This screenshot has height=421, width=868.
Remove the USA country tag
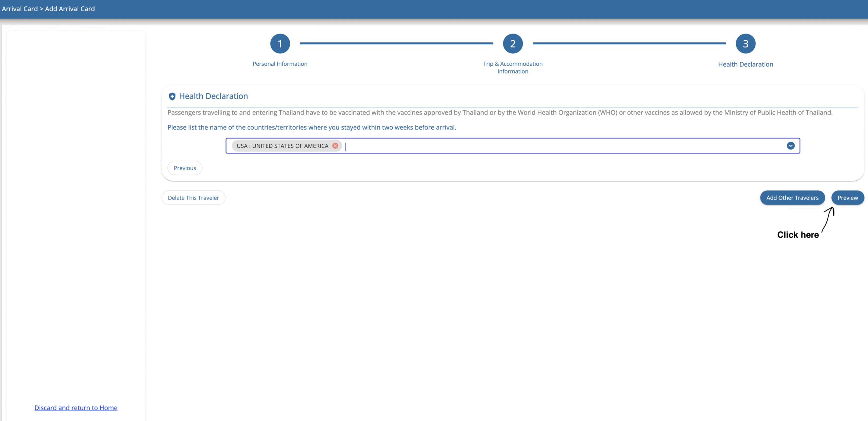[335, 146]
